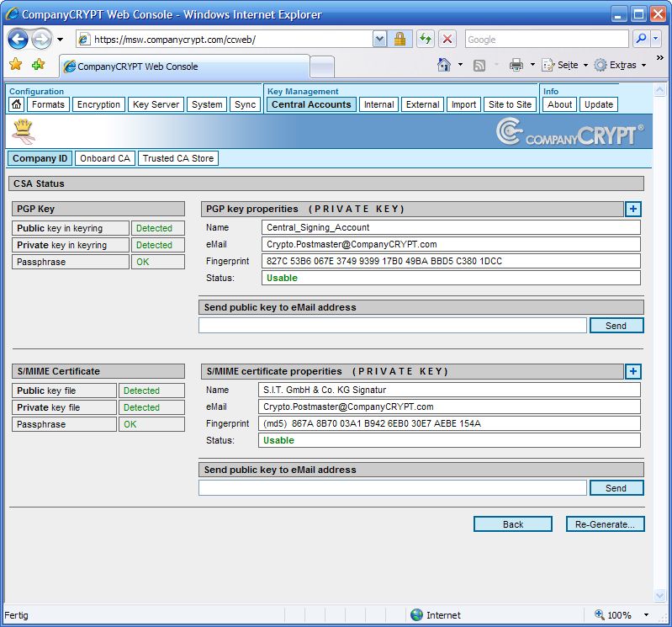Click the Refresh page icon
The height and width of the screenshot is (627, 672).
[426, 40]
